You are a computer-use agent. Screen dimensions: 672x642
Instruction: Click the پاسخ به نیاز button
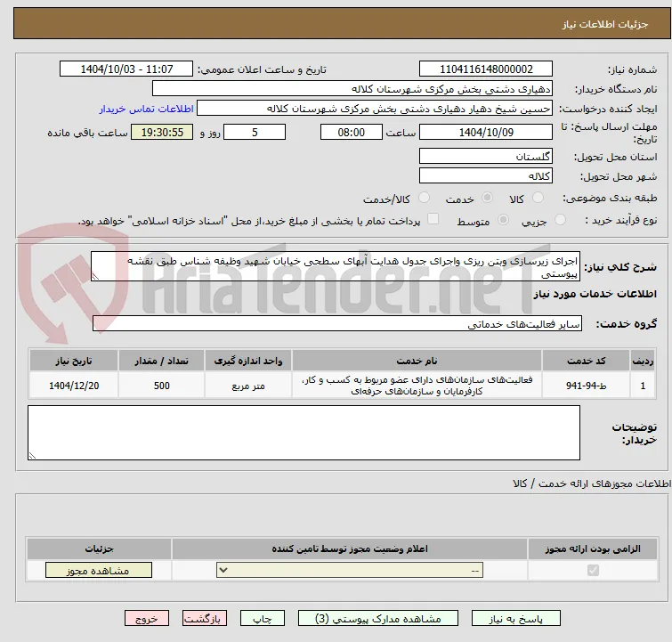pos(516,619)
